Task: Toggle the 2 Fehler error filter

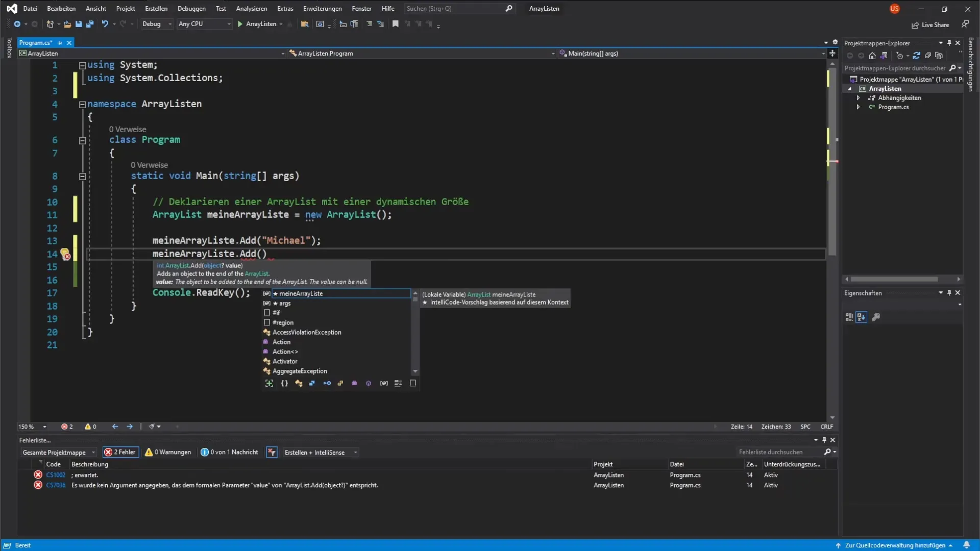Action: click(120, 452)
